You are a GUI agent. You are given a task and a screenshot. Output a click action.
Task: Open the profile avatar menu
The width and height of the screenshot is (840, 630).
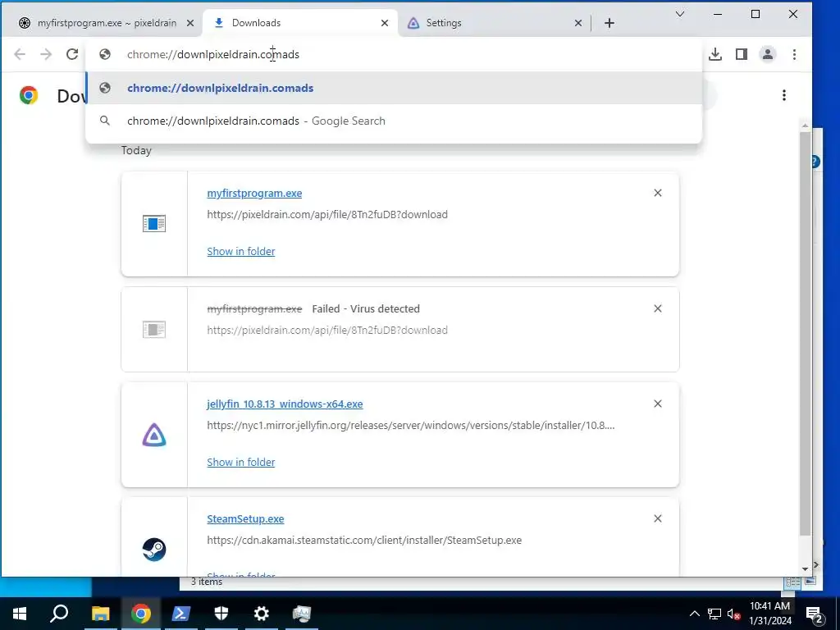point(768,54)
